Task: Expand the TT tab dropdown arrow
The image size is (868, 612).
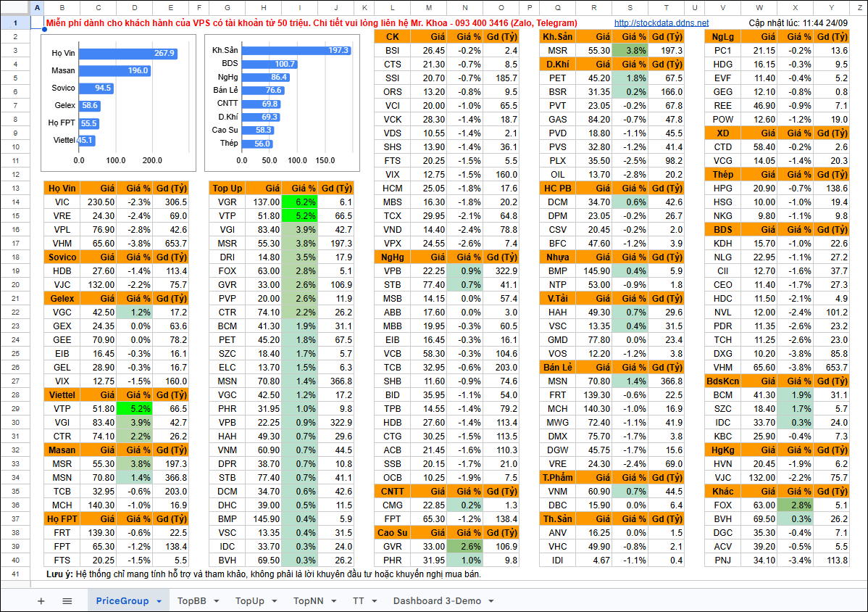Action: click(374, 601)
